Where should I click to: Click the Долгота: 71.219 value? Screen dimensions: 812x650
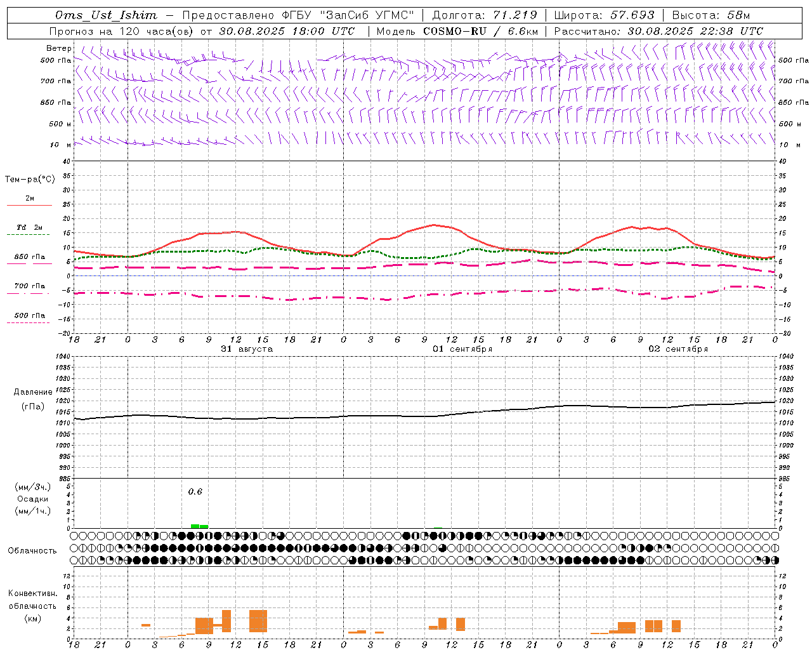(x=485, y=15)
